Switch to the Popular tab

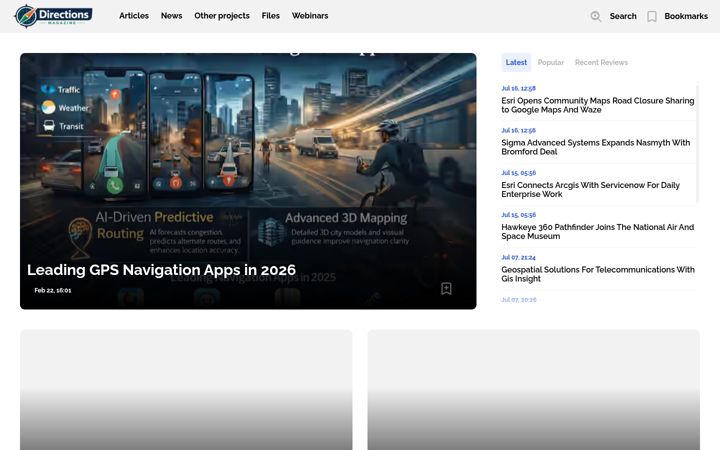point(551,62)
